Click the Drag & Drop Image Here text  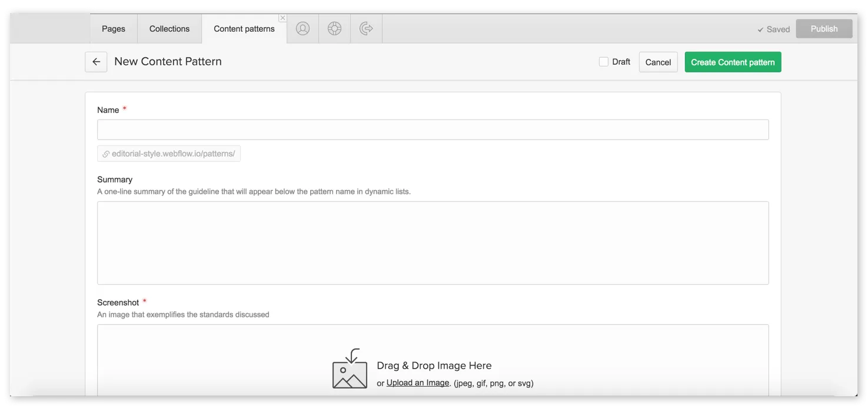[434, 366]
